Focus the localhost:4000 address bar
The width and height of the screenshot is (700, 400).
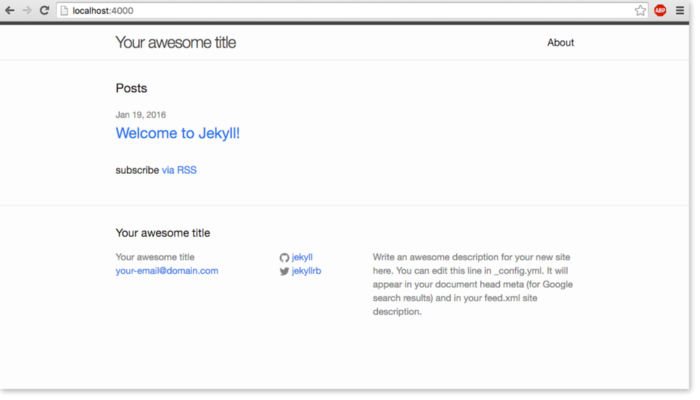pyautogui.click(x=352, y=11)
